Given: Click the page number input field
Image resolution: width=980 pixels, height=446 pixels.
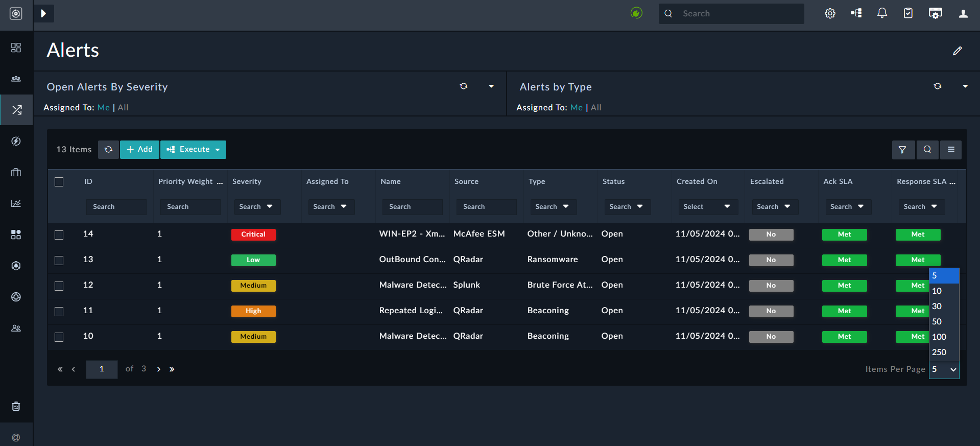Looking at the screenshot, I should [102, 369].
